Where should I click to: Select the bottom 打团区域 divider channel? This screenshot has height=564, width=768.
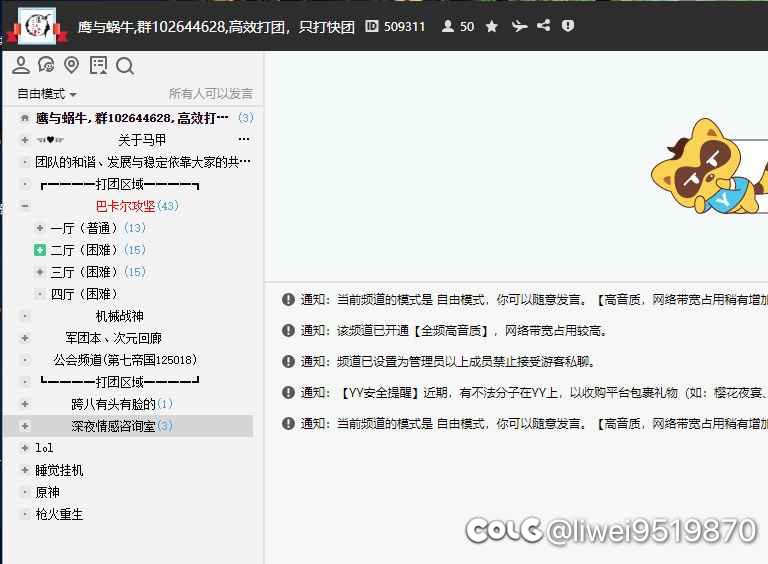click(x=120, y=381)
